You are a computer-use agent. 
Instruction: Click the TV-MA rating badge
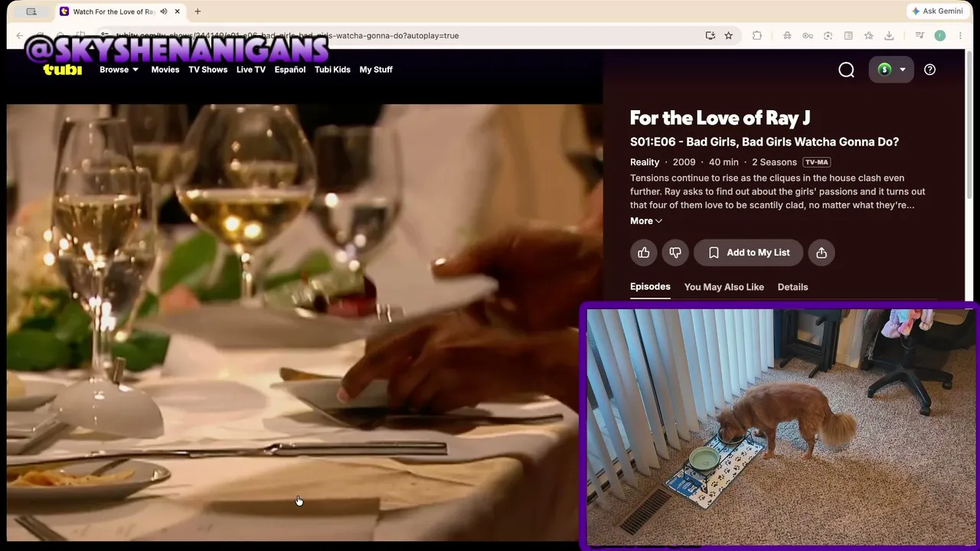coord(817,162)
